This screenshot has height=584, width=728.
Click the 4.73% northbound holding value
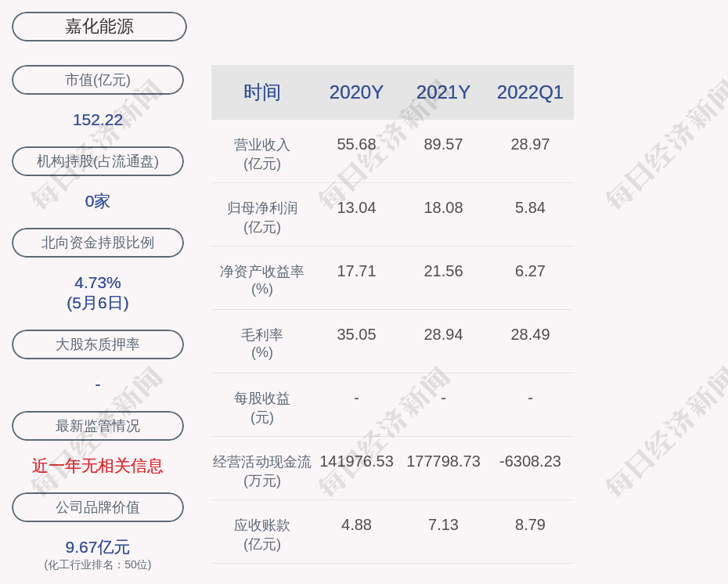point(98,283)
